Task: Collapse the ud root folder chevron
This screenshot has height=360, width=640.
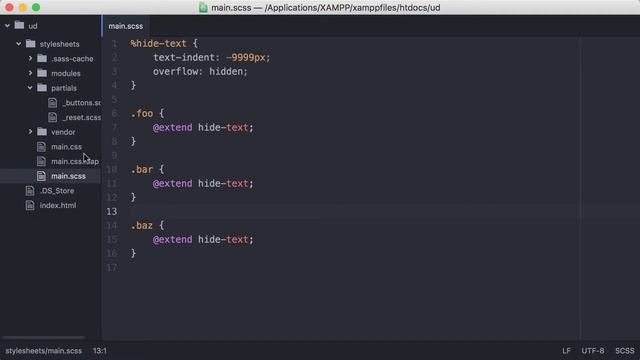Action: tap(7, 26)
